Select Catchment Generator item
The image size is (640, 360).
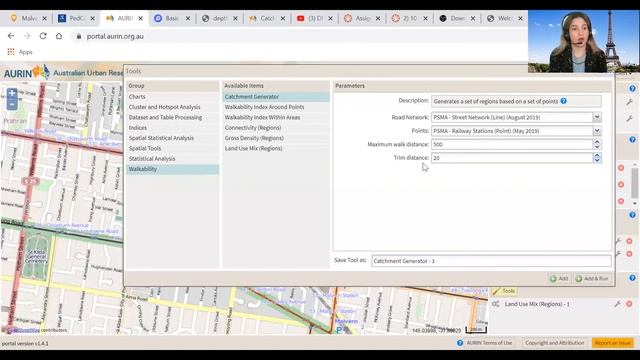click(x=276, y=97)
